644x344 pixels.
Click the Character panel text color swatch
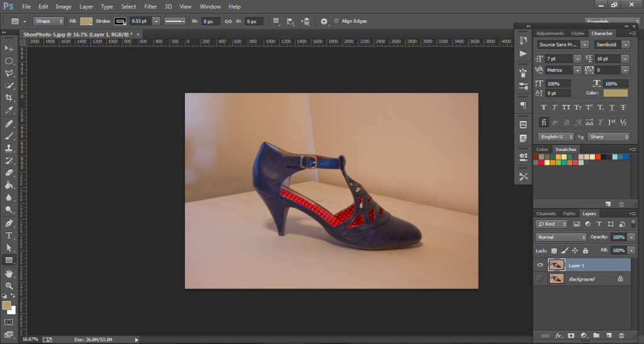coord(615,93)
